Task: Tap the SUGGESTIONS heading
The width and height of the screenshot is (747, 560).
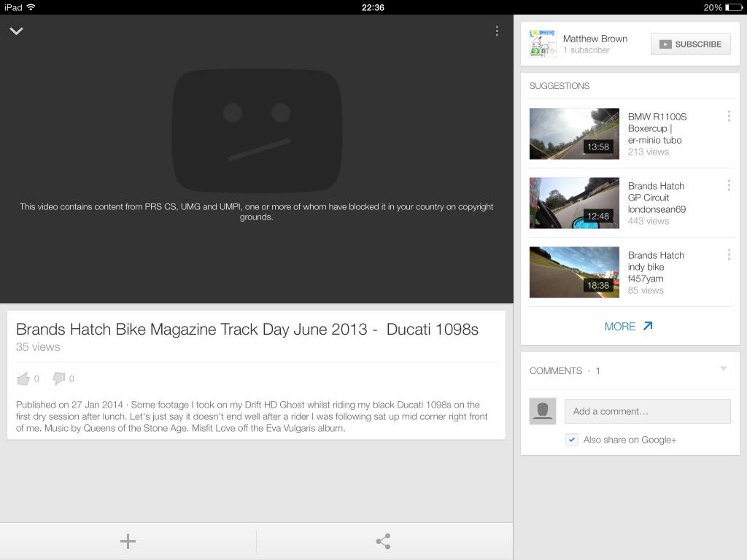Action: pyautogui.click(x=560, y=86)
